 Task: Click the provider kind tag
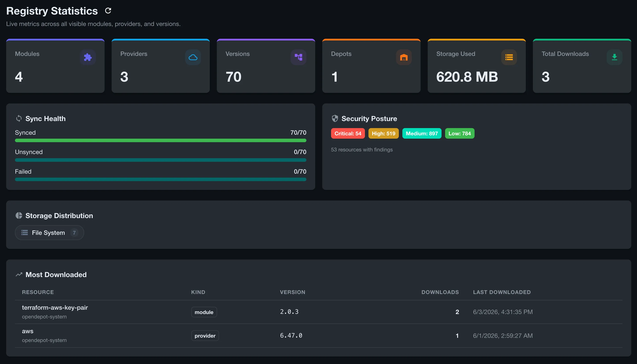(205, 335)
